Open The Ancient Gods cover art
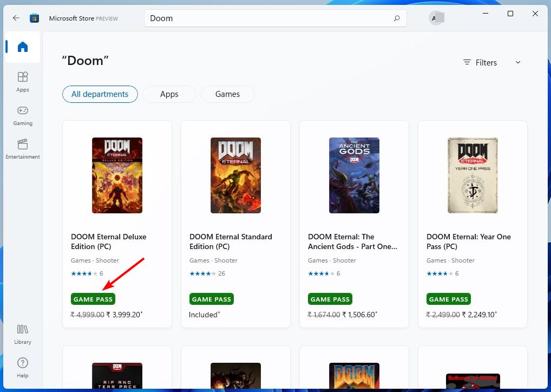This screenshot has width=551, height=392. pyautogui.click(x=354, y=175)
